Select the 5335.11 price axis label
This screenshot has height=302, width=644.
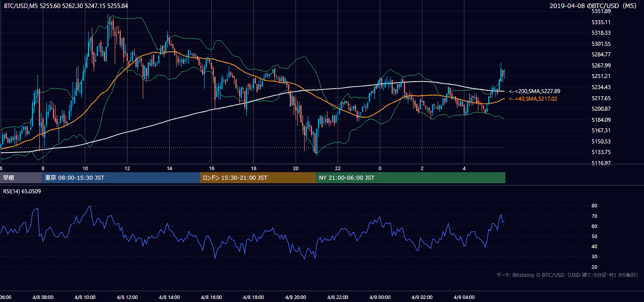pyautogui.click(x=601, y=22)
